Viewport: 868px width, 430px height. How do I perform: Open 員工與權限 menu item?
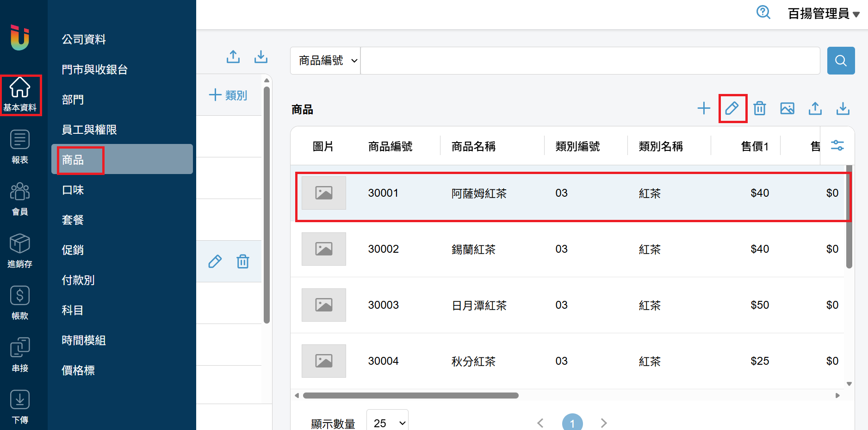click(x=89, y=130)
